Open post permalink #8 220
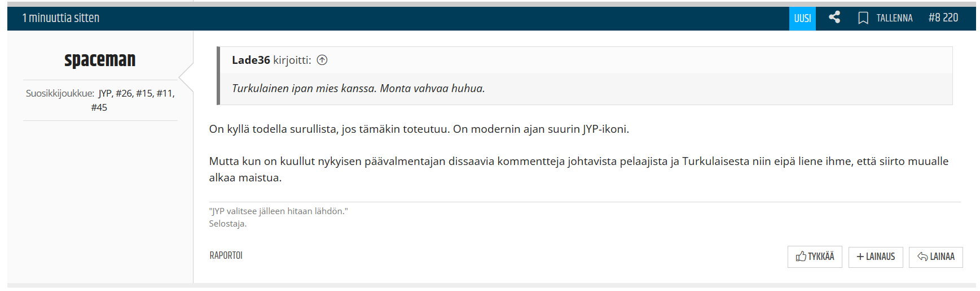980x291 pixels. click(943, 18)
